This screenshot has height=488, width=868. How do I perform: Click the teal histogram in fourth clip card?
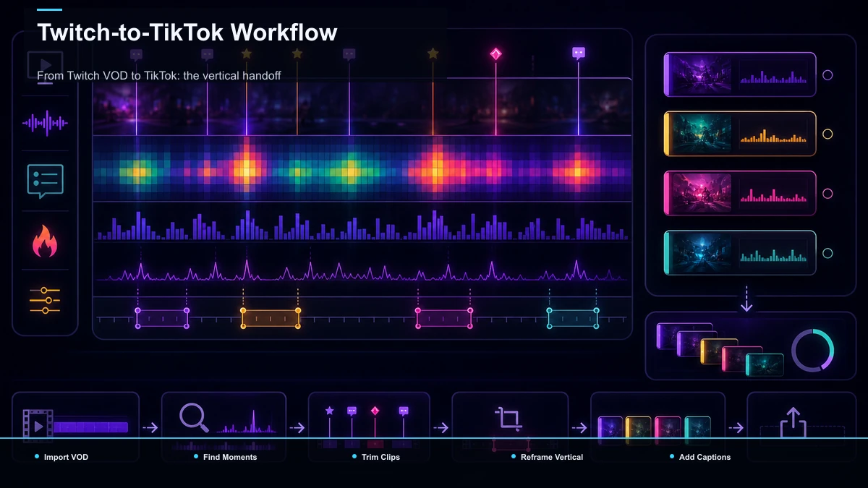773,254
